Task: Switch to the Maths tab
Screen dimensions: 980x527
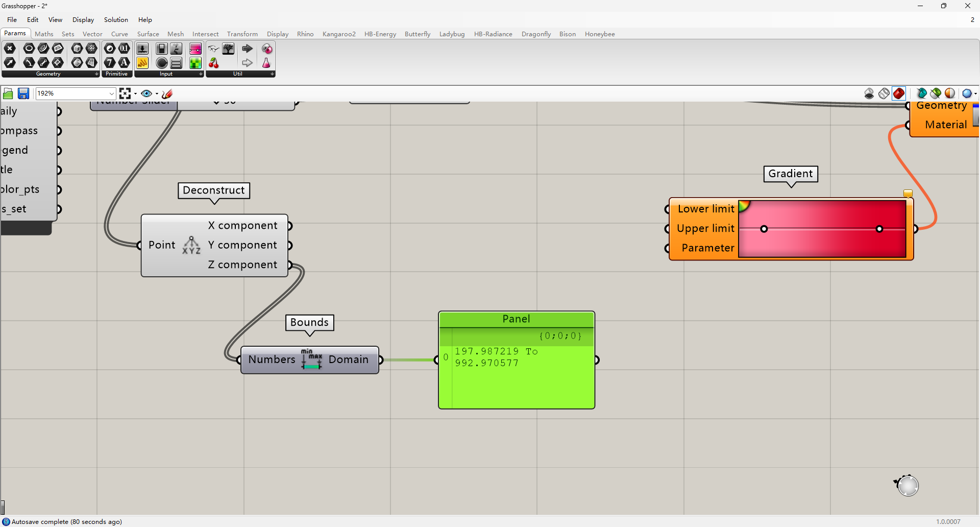Action: pos(44,34)
